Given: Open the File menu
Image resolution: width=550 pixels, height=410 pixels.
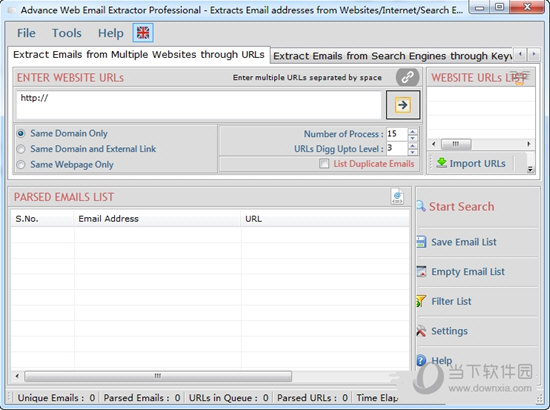Looking at the screenshot, I should (x=26, y=33).
